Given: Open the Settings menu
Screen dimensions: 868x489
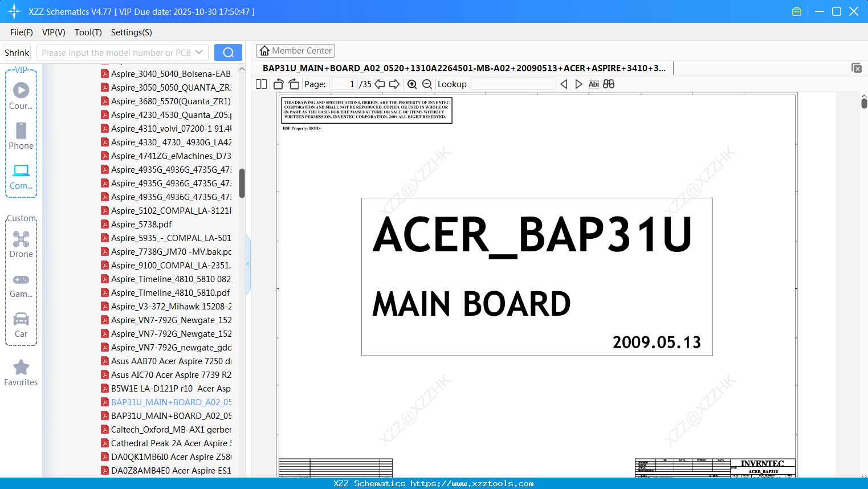Looking at the screenshot, I should tap(132, 32).
